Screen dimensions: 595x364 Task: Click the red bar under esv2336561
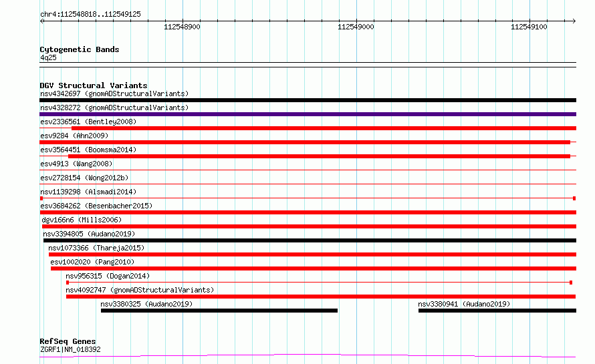pos(324,128)
